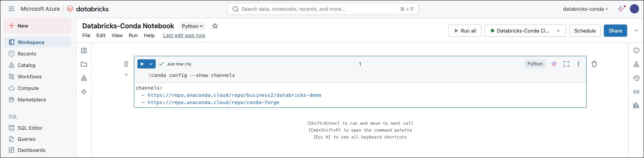Open the File menu

(x=86, y=35)
